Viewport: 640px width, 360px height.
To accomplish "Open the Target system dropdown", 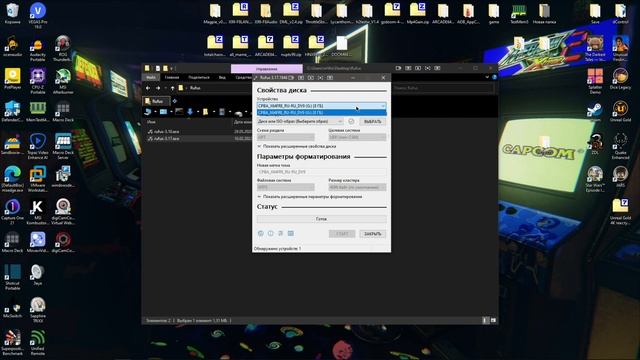I will (x=357, y=137).
